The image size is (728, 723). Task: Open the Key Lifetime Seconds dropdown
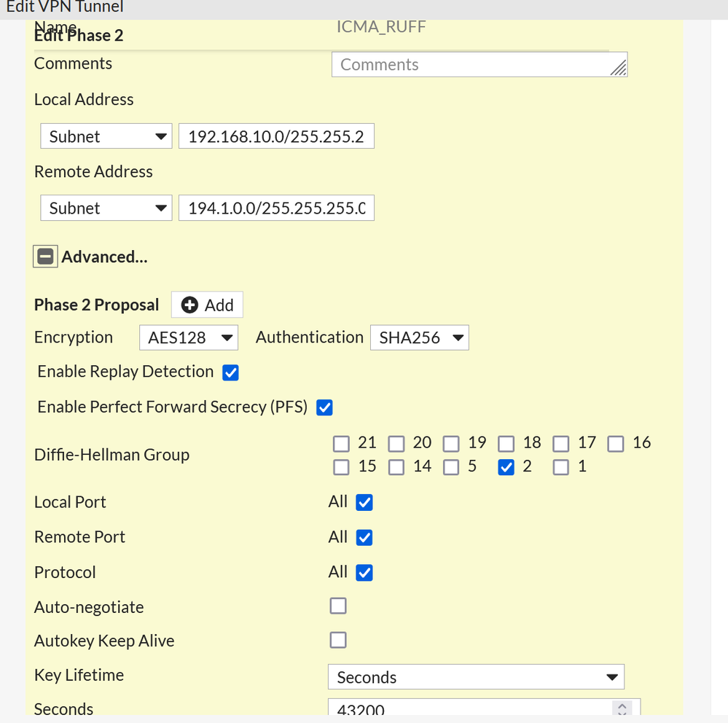coord(476,677)
